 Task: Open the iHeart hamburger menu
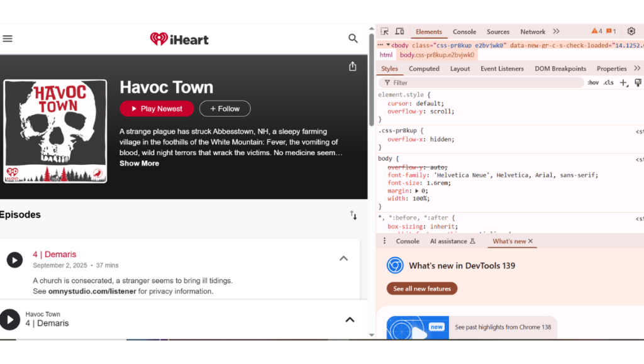8,38
